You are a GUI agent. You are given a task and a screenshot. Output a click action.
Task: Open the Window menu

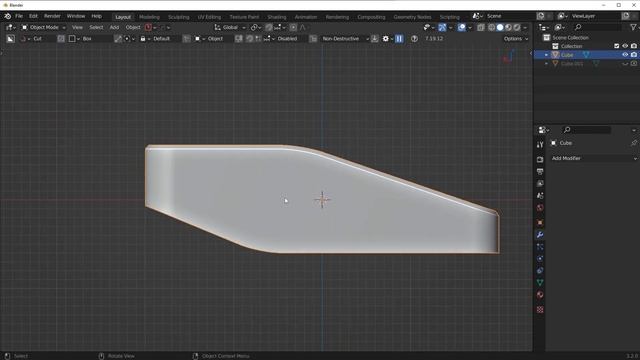(x=76, y=16)
